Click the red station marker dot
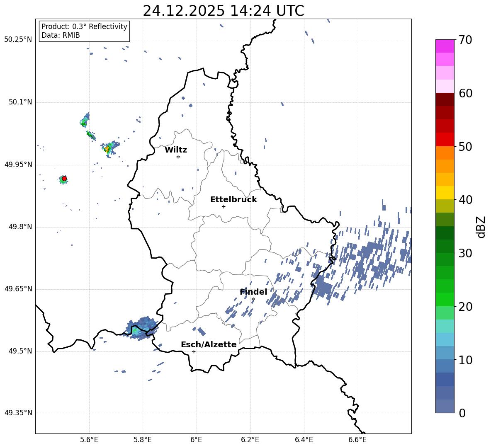This screenshot has height=448, width=491. [64, 179]
